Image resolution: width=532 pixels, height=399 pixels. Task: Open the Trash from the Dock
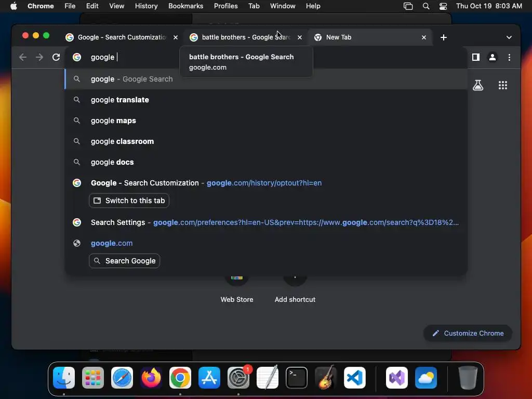coord(468,378)
